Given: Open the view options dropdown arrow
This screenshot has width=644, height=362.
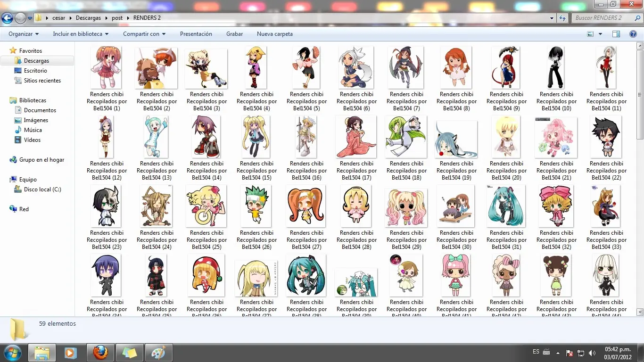Looking at the screenshot, I should point(600,34).
